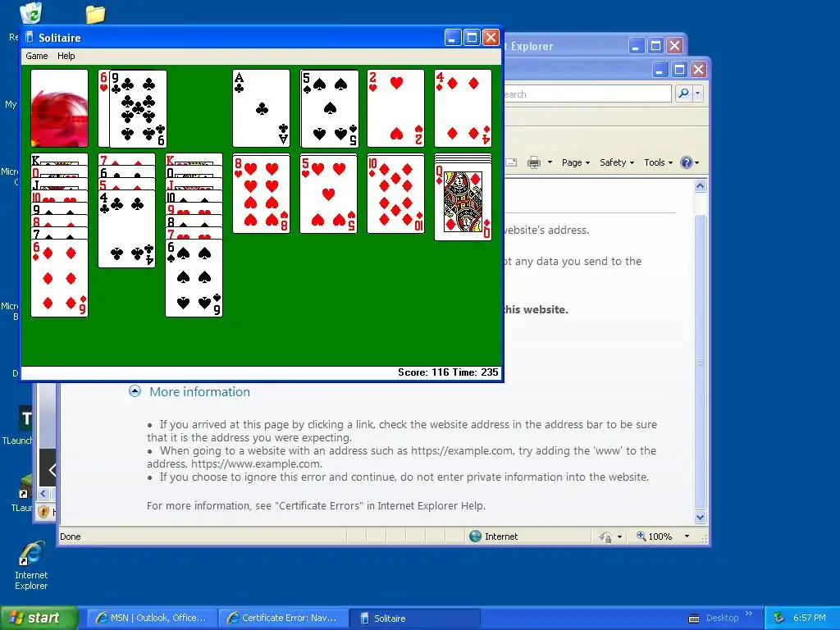Switch to Solitaire taskbar button
840x630 pixels.
tap(414, 619)
